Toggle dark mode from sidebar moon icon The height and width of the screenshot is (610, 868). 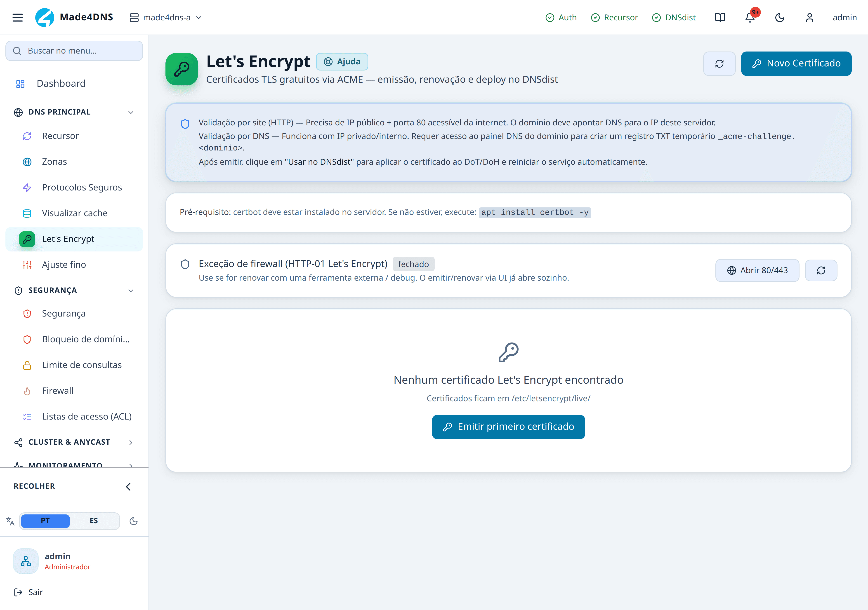[133, 521]
